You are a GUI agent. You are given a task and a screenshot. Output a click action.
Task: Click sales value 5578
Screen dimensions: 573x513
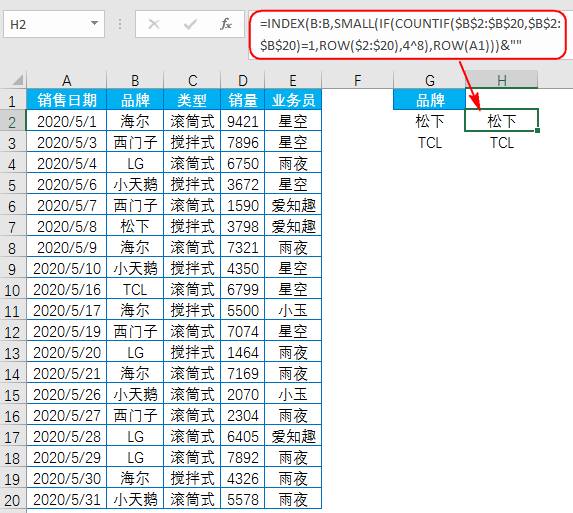click(243, 499)
